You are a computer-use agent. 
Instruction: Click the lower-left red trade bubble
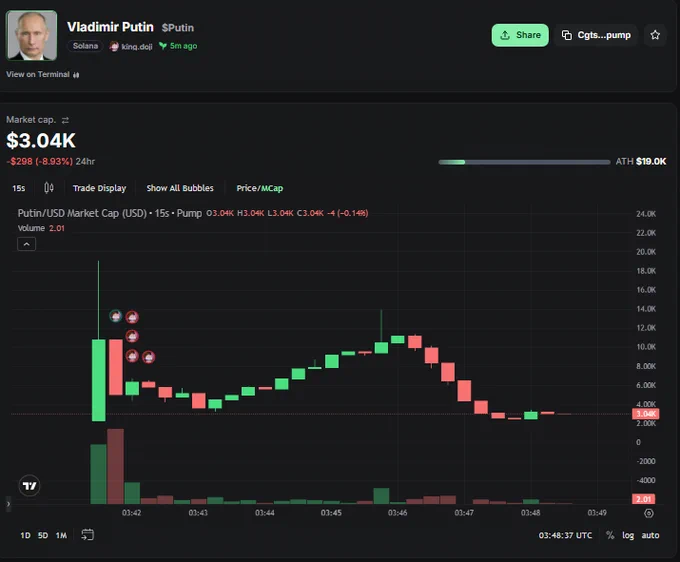point(132,356)
